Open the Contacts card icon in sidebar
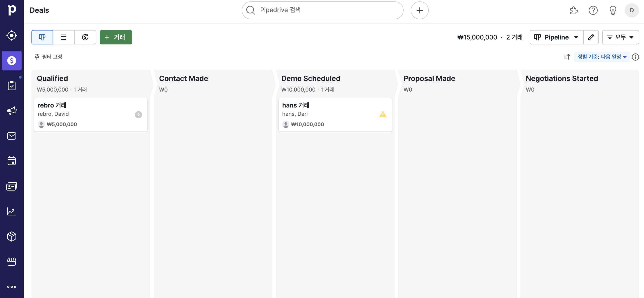 click(11, 186)
